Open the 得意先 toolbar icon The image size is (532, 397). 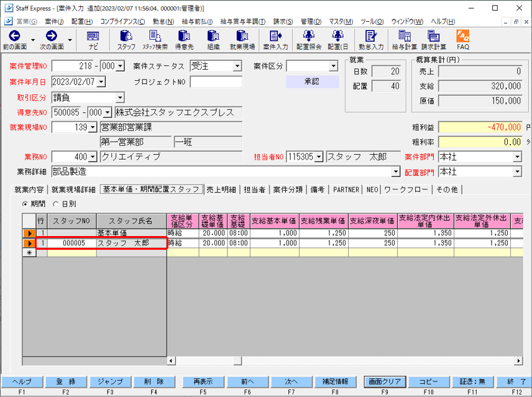184,35
